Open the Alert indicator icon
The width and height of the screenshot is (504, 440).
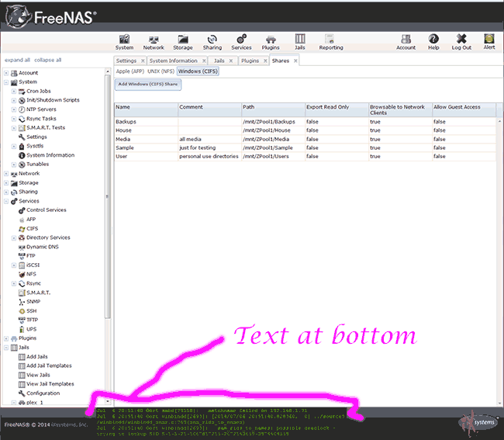pos(489,42)
